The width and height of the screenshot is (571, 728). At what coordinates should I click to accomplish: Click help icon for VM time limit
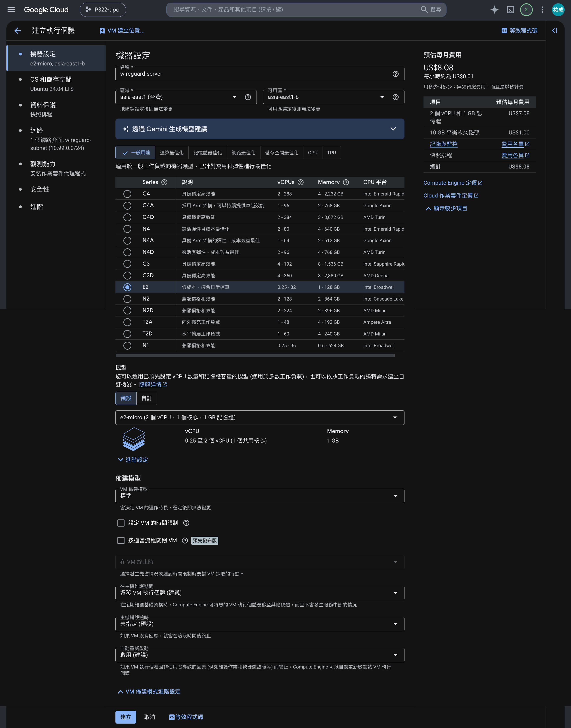click(x=186, y=523)
